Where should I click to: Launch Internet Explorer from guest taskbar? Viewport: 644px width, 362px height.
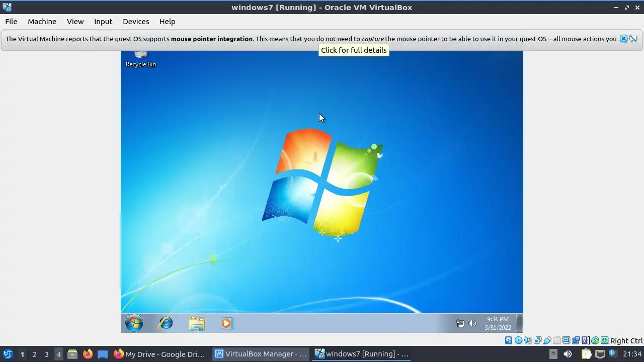pyautogui.click(x=166, y=323)
